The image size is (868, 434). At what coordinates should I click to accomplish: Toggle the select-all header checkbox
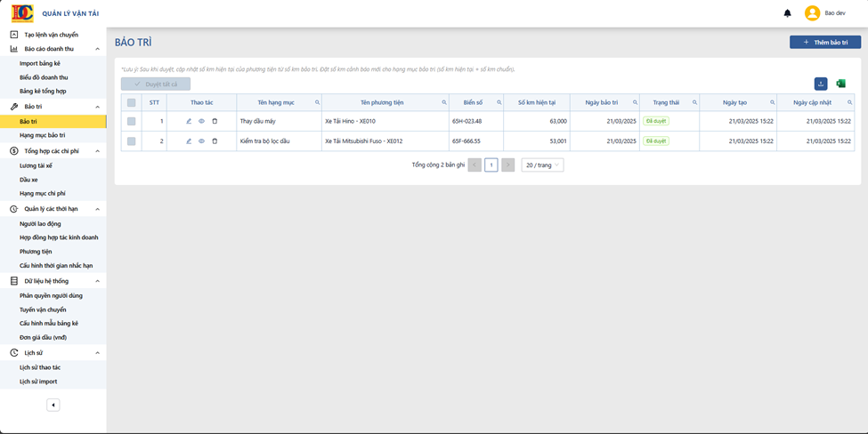click(131, 102)
